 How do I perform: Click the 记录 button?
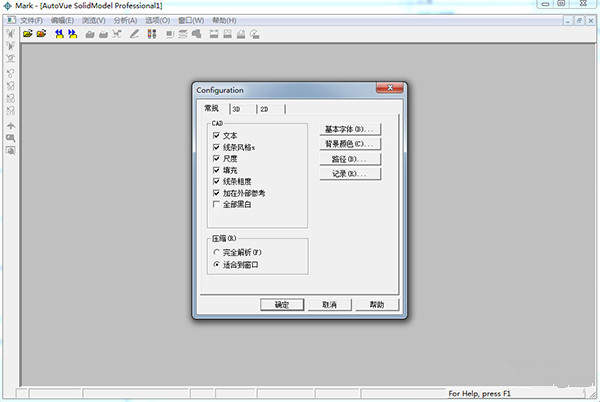[350, 174]
